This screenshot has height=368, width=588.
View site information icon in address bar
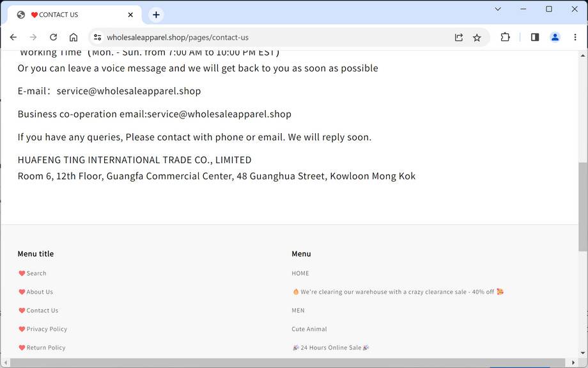98,37
